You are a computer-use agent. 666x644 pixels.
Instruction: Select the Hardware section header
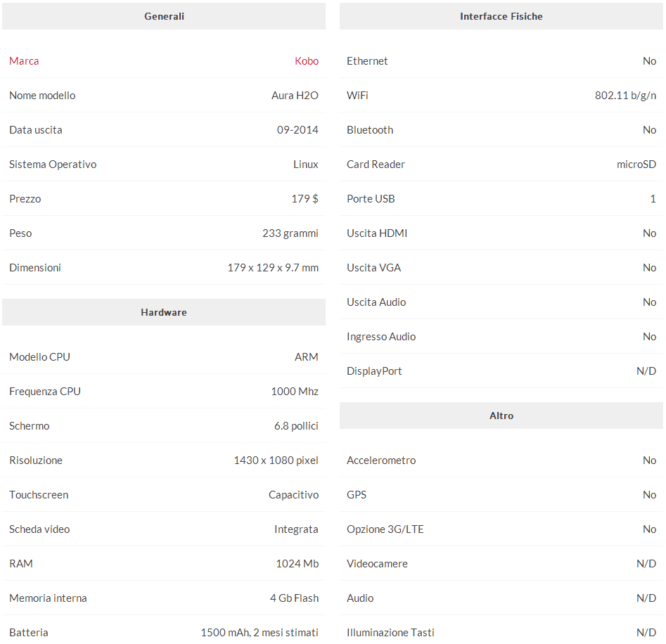(x=164, y=312)
